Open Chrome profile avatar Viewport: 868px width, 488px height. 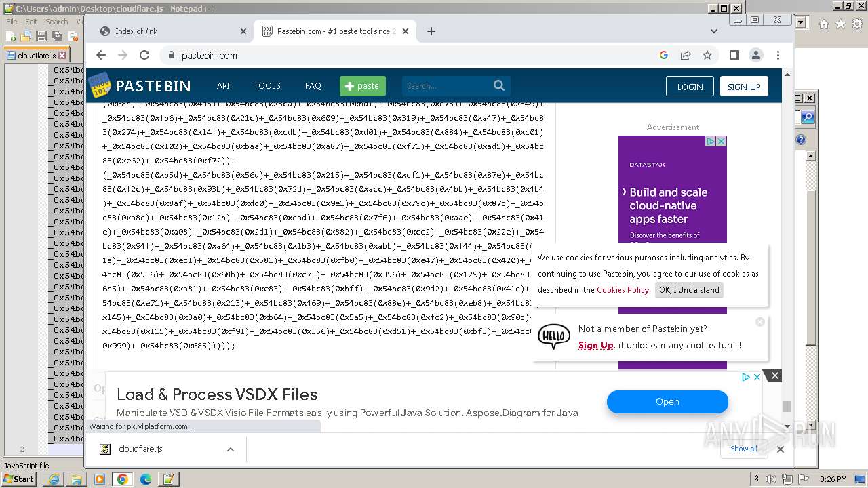click(x=756, y=55)
